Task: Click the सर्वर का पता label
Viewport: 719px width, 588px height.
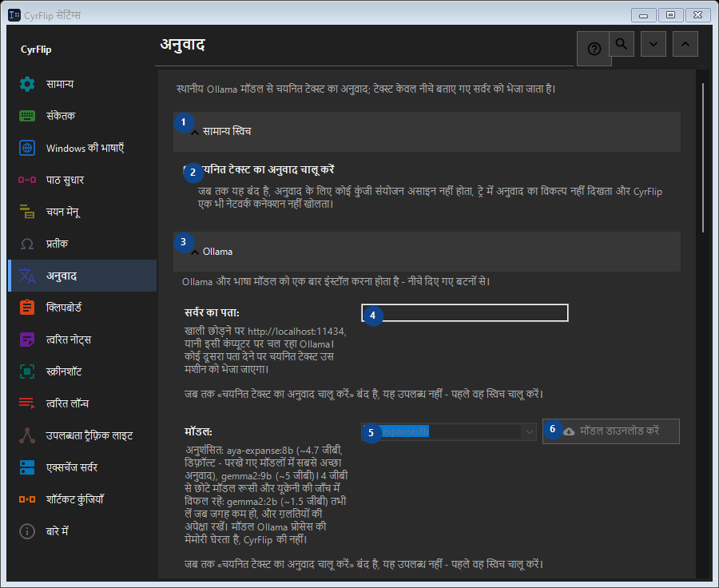Action: 212,313
